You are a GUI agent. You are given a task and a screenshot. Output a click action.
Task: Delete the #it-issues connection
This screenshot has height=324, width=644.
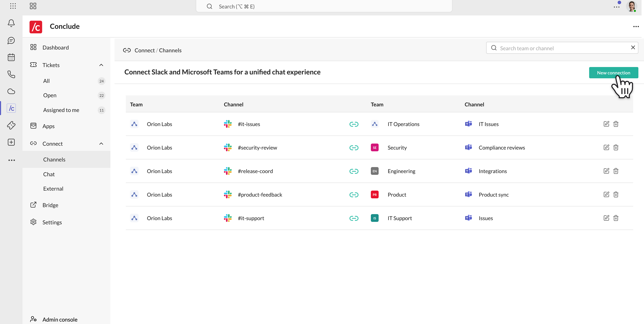(x=616, y=124)
